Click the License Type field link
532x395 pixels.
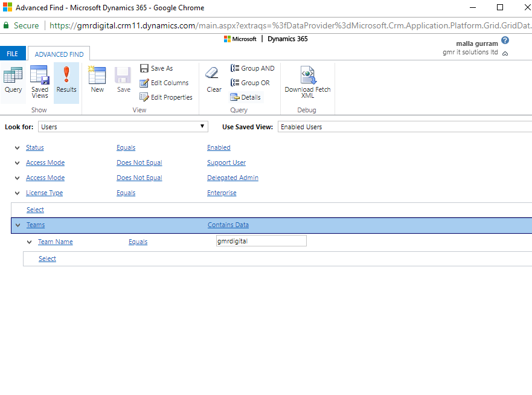45,193
